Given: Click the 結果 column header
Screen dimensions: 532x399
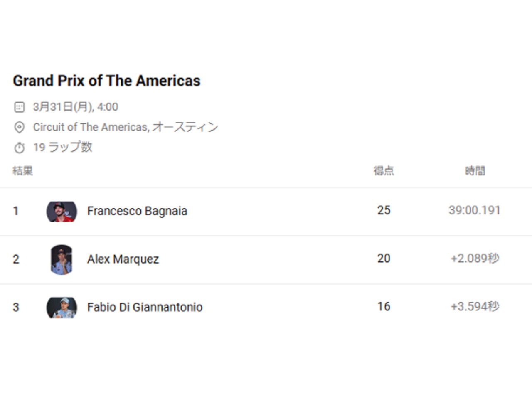Looking at the screenshot, I should 23,171.
